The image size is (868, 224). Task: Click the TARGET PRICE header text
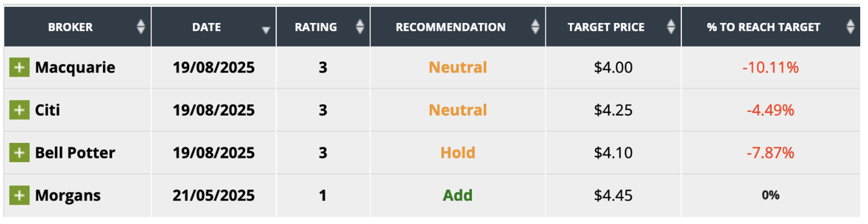click(x=606, y=27)
